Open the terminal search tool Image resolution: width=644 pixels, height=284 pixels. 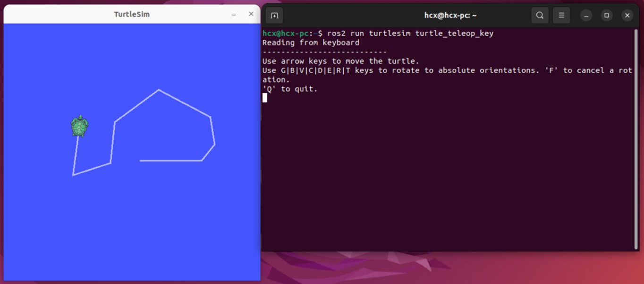point(540,16)
